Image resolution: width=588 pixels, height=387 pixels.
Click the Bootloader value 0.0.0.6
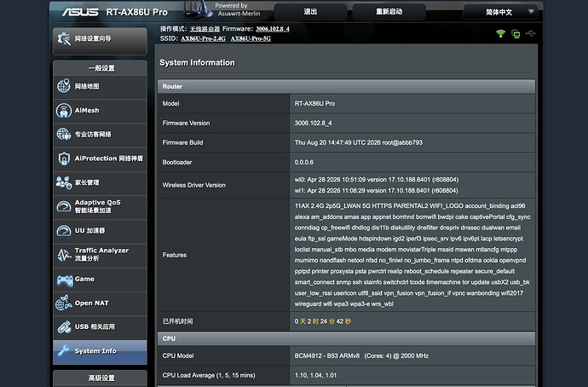pyautogui.click(x=303, y=162)
